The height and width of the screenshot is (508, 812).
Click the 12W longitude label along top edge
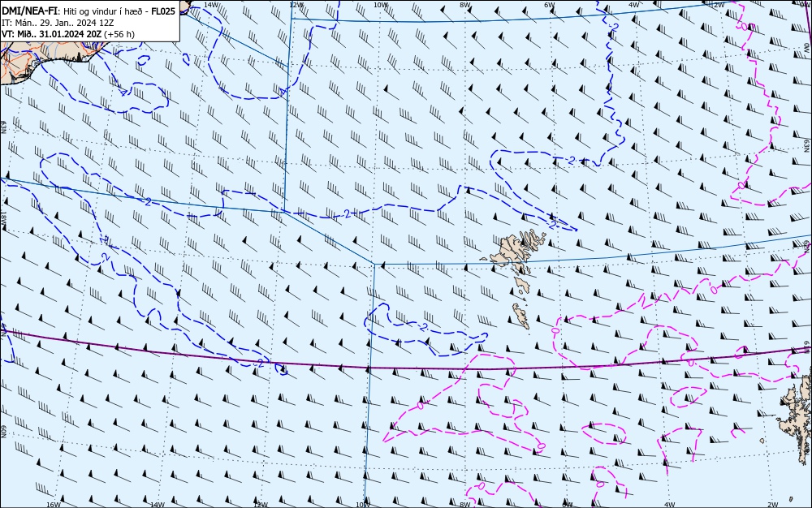pyautogui.click(x=296, y=5)
